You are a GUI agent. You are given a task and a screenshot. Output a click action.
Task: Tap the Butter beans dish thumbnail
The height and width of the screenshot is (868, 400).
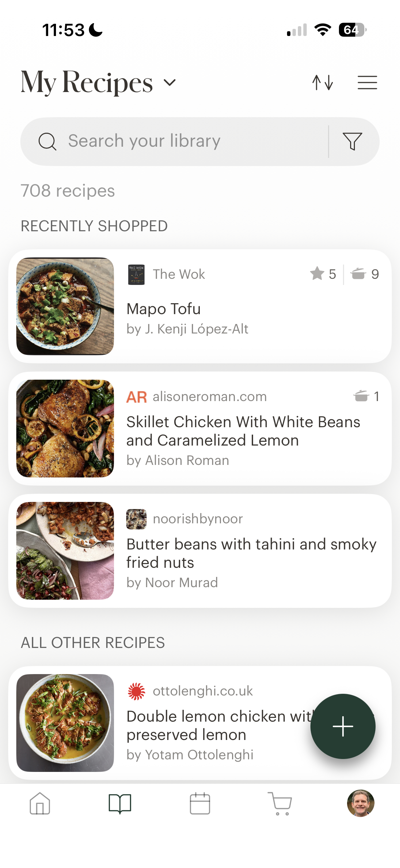coord(65,551)
